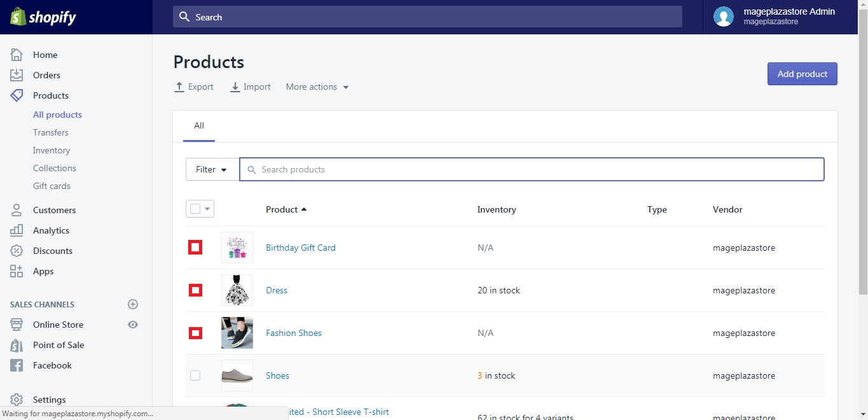Screen dimensions: 868x420
Task: Open Gift cards submenu item
Action: point(52,186)
